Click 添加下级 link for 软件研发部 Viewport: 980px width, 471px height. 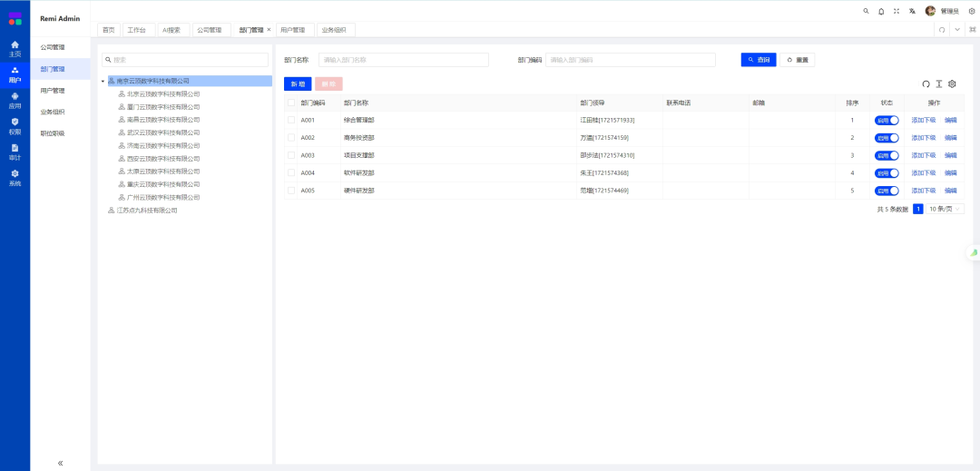pyautogui.click(x=923, y=172)
